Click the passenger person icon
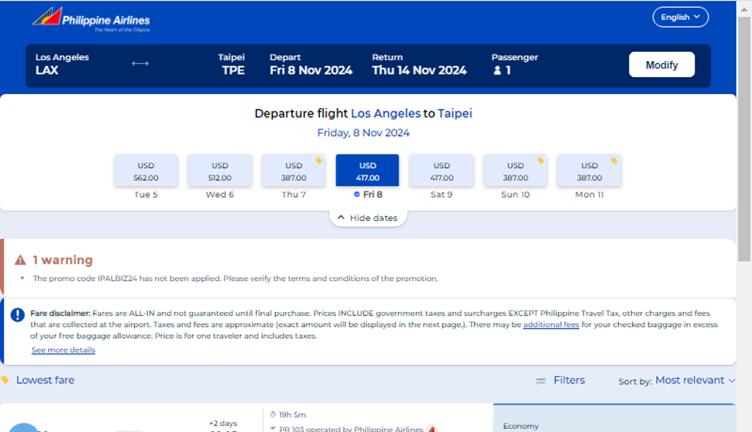The height and width of the screenshot is (432, 752). 497,70
